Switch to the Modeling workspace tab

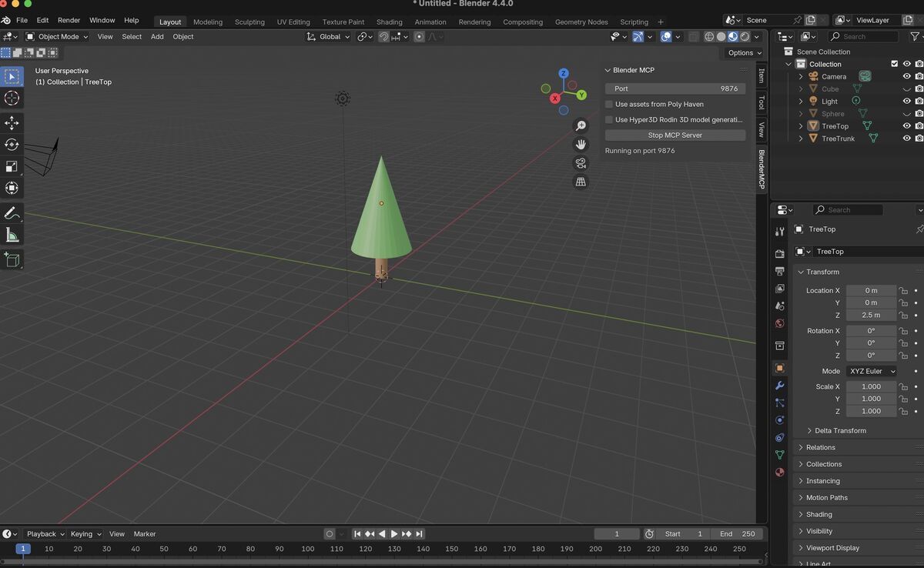pyautogui.click(x=208, y=22)
